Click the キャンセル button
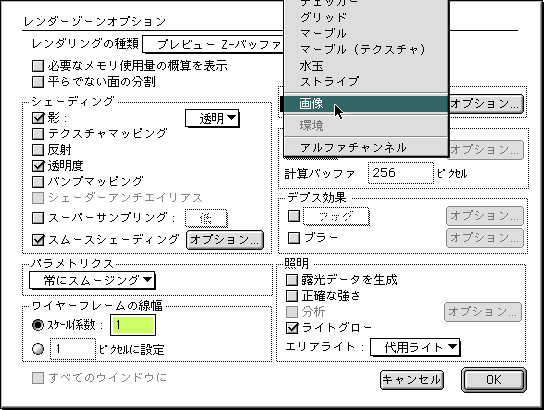This screenshot has width=544, height=410. tap(411, 380)
